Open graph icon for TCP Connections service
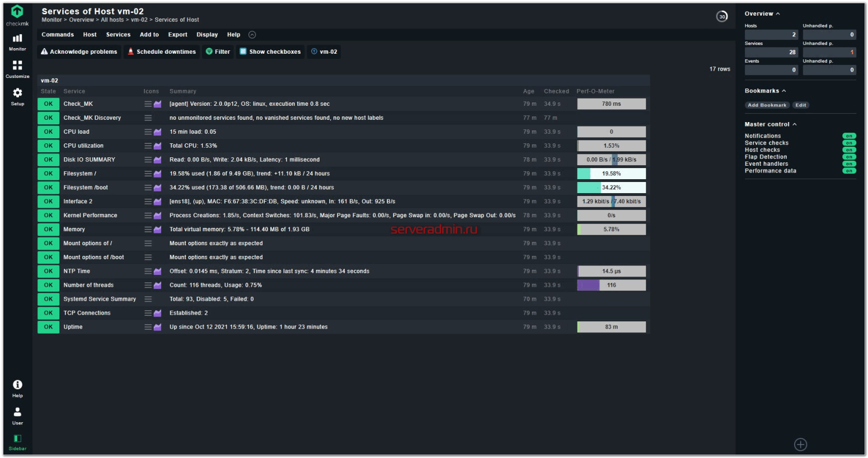This screenshot has width=868, height=458. tap(158, 314)
